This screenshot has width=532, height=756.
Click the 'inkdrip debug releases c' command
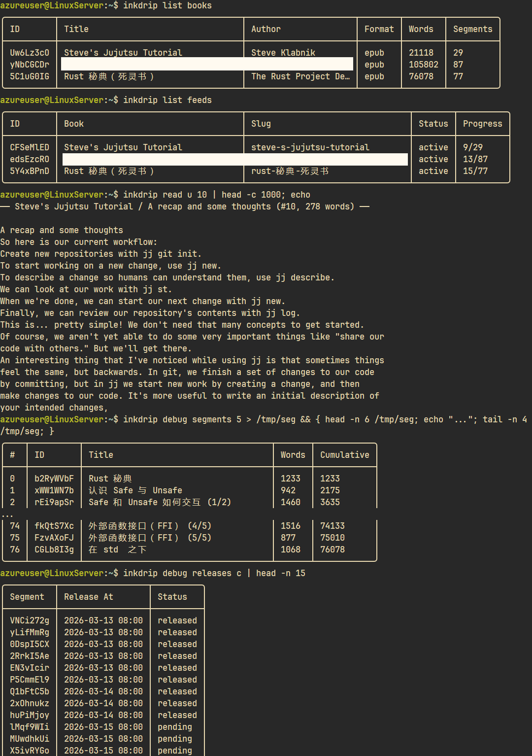[182, 573]
